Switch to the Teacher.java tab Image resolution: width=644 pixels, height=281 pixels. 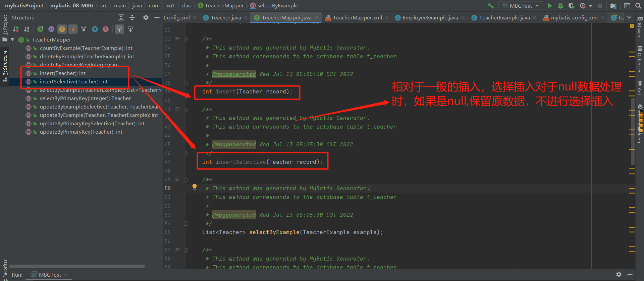(226, 17)
